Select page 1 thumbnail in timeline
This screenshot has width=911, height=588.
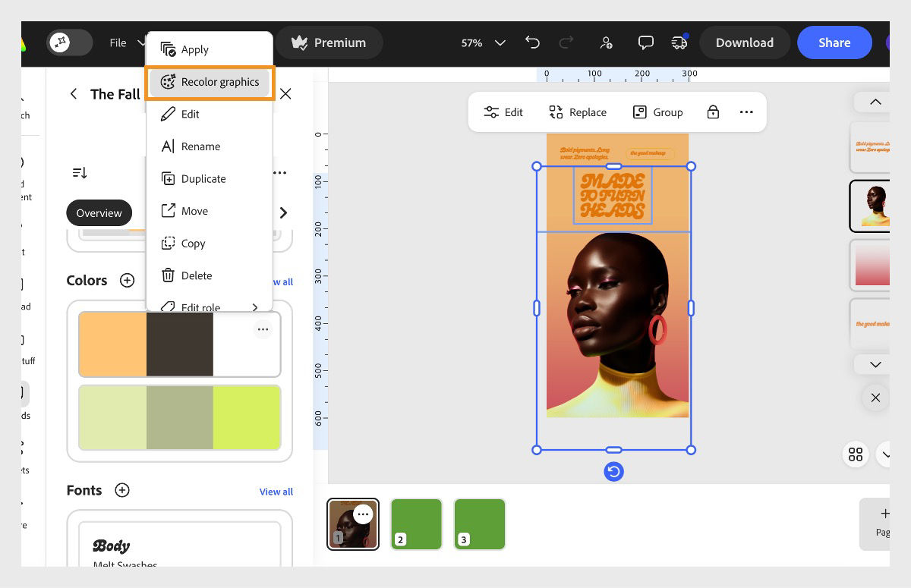tap(353, 524)
